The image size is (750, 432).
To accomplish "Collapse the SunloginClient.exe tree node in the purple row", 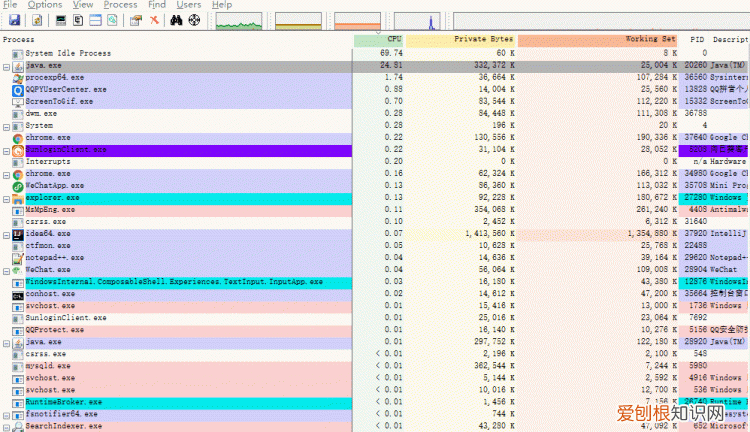I will [6, 152].
